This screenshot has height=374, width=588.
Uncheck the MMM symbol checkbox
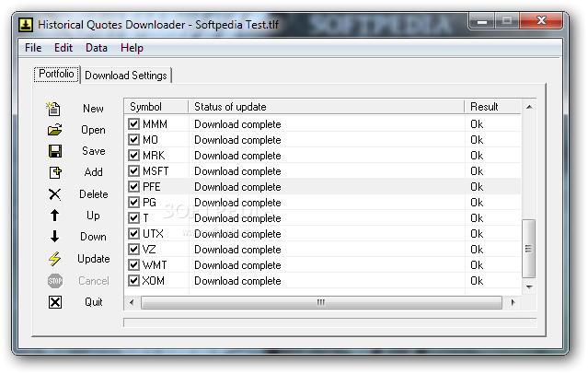point(133,124)
